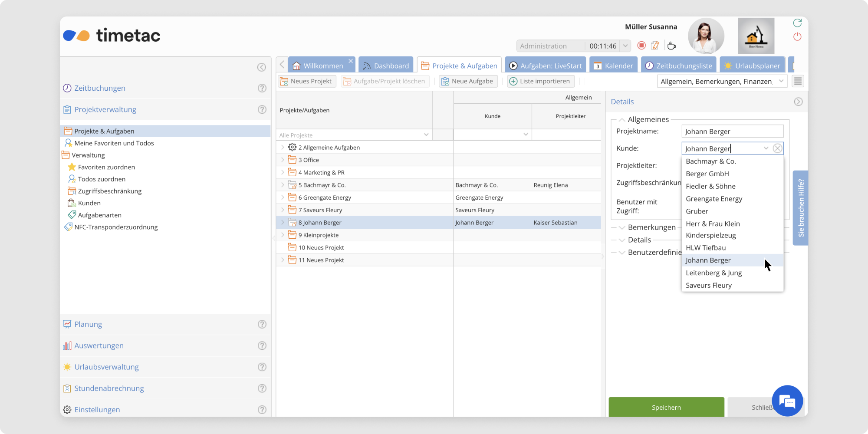Image resolution: width=868 pixels, height=434 pixels.
Task: Select Greengate Energy in customer list
Action: pos(714,199)
